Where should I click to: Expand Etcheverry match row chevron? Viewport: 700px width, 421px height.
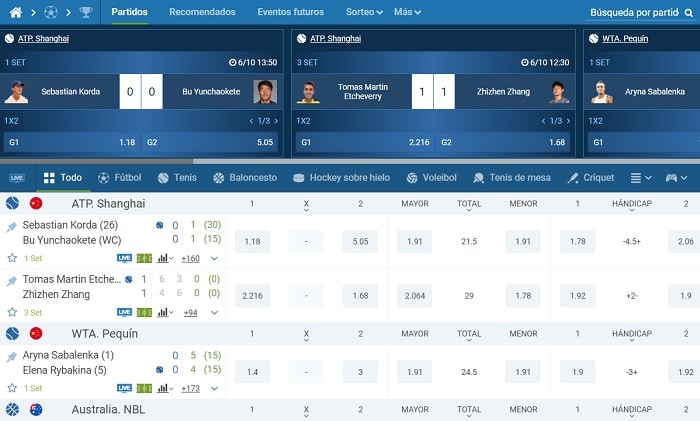point(214,313)
